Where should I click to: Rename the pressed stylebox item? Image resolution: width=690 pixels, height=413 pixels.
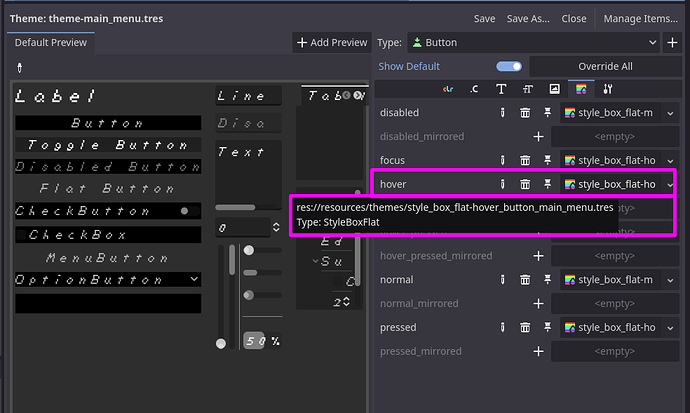502,328
